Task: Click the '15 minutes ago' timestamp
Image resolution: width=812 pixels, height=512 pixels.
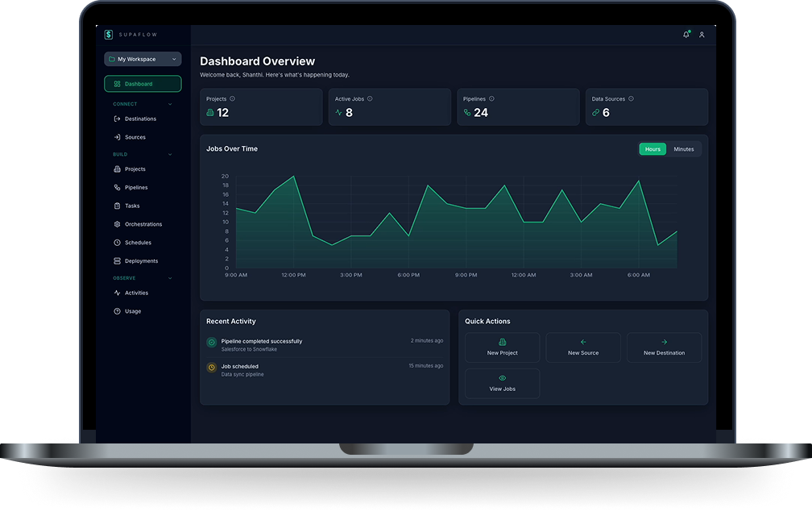Action: [425, 366]
